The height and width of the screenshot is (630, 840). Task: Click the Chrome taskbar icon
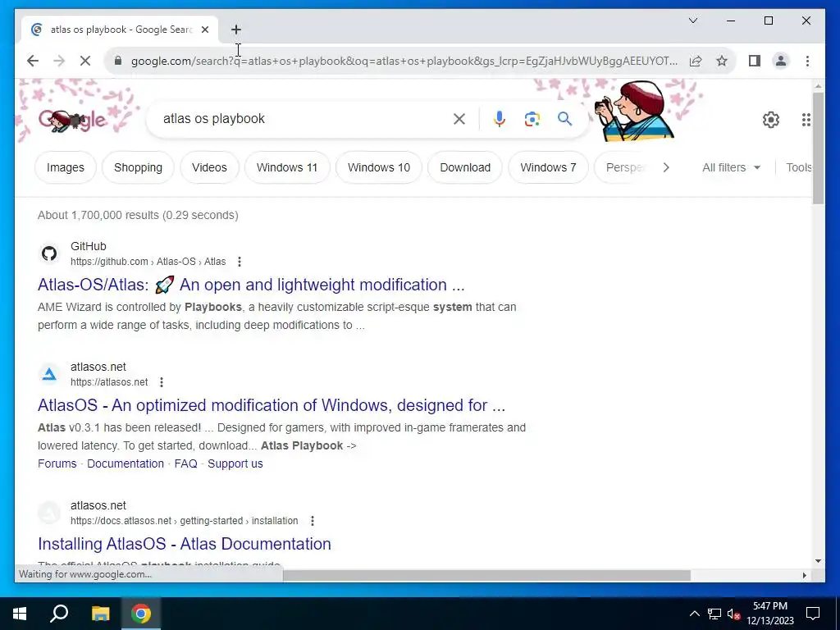141,614
